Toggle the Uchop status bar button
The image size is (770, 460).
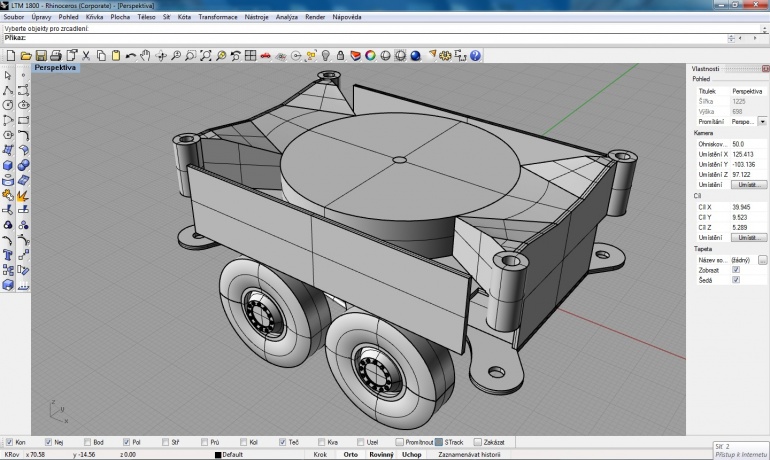[412, 455]
